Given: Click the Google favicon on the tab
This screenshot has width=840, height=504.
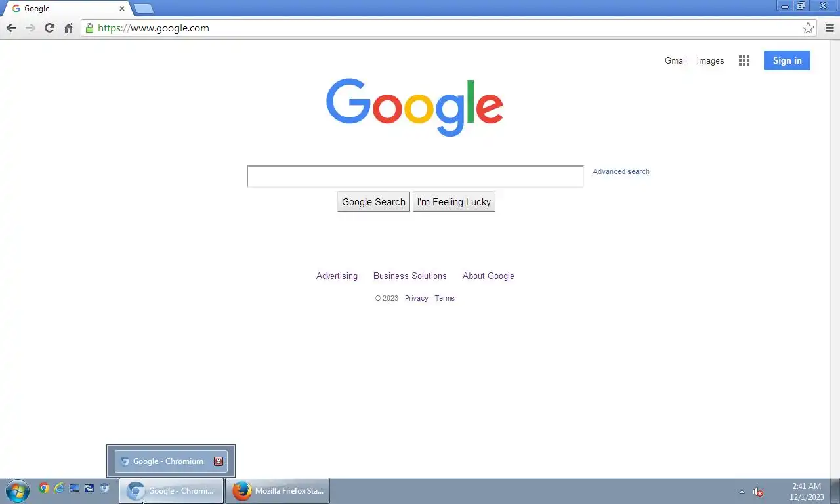Looking at the screenshot, I should (16, 9).
